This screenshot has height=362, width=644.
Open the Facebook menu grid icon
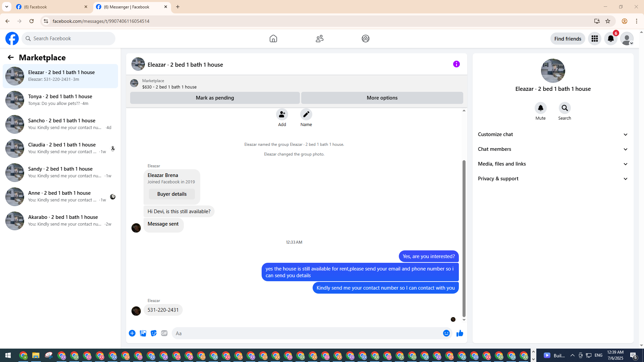click(x=594, y=39)
